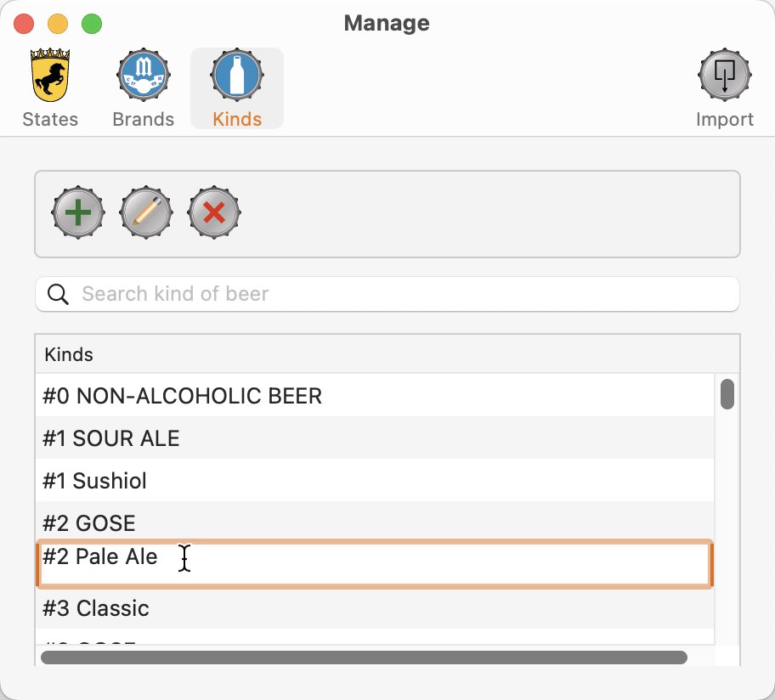Focus the Search kind of beer field
The width and height of the screenshot is (775, 700).
point(387,295)
